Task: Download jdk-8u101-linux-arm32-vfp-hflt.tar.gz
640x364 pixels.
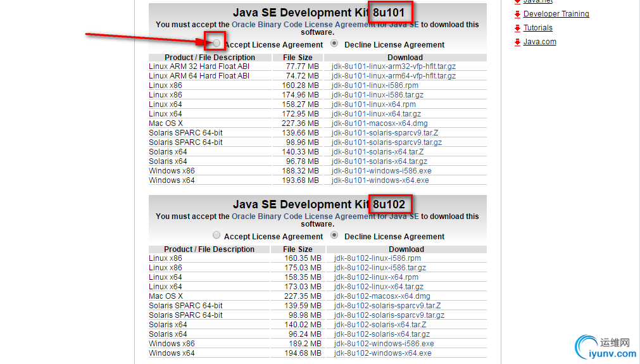Action: point(394,66)
